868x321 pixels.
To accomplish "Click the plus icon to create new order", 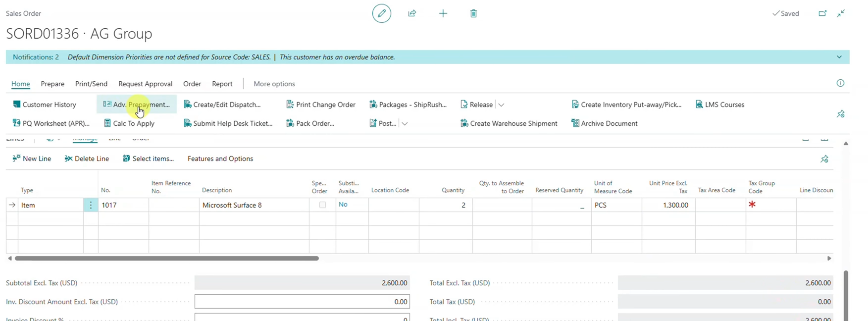I will (x=443, y=13).
